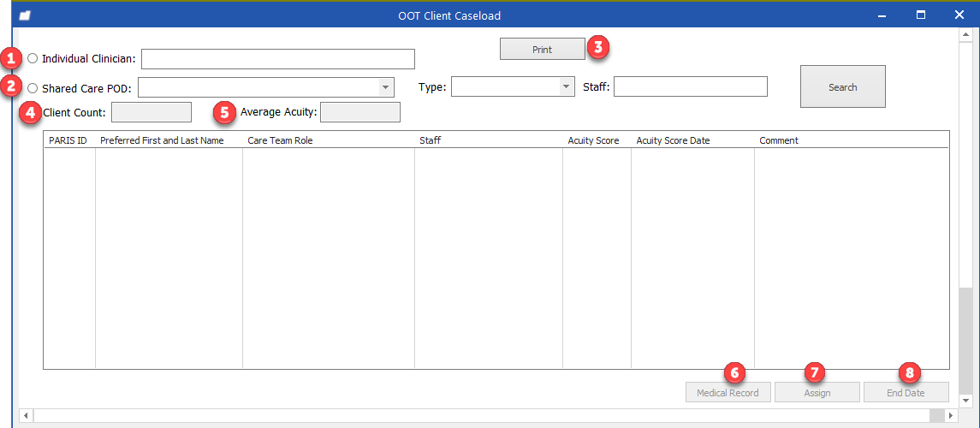Click the vertical scrollbar down arrow
The width and height of the screenshot is (980, 428).
pos(965,400)
